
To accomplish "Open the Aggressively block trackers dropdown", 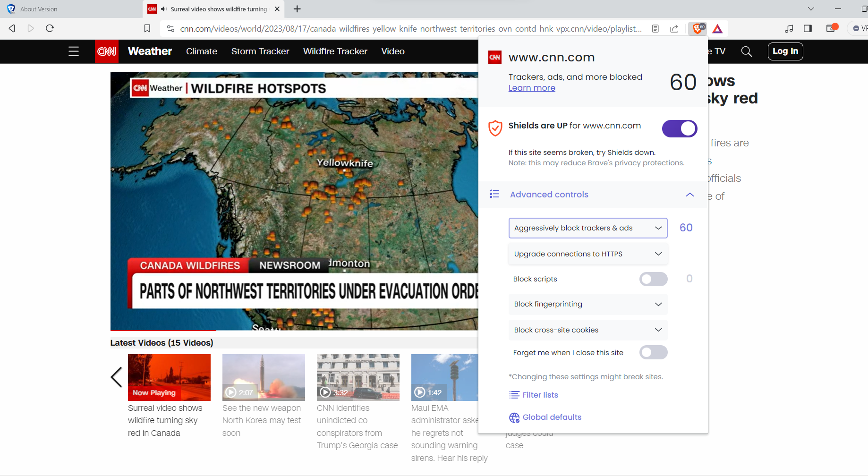I will click(587, 228).
